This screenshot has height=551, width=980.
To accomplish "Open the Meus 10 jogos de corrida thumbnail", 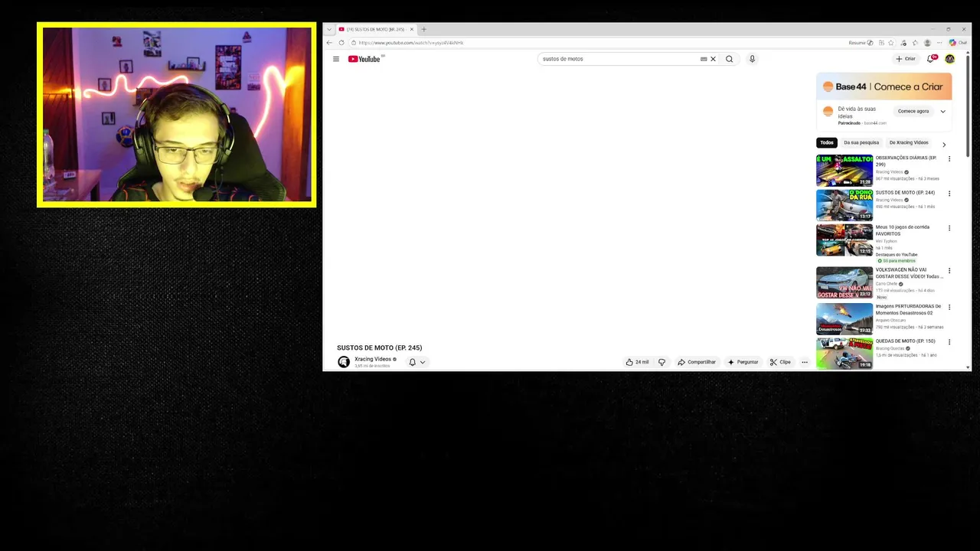I will click(x=844, y=240).
